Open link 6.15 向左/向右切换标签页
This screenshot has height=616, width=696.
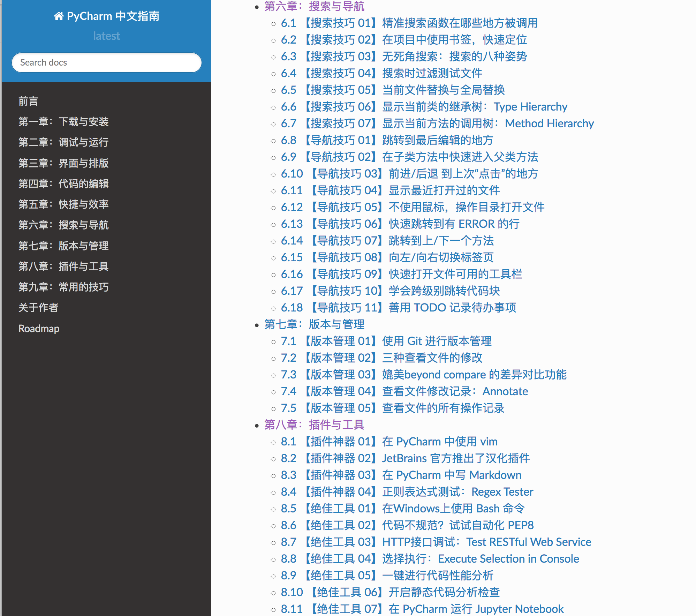coord(387,257)
